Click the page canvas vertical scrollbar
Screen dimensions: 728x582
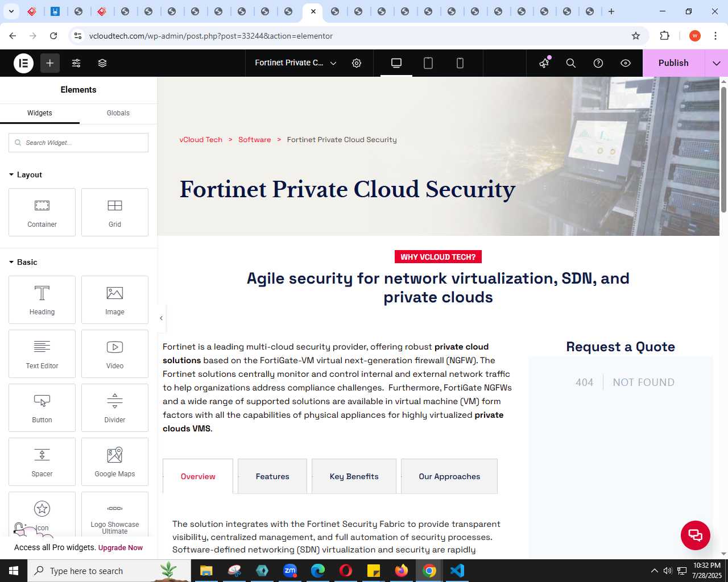point(723,150)
